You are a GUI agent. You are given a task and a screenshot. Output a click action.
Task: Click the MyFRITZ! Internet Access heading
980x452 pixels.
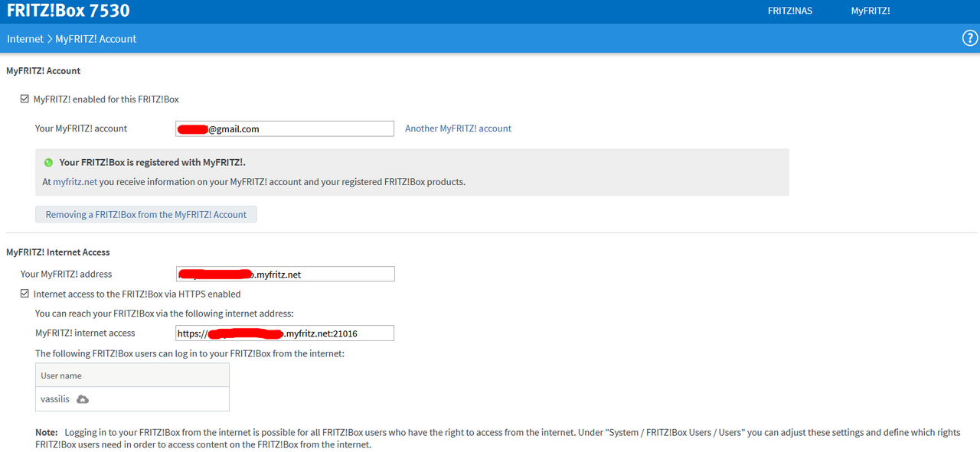point(58,252)
